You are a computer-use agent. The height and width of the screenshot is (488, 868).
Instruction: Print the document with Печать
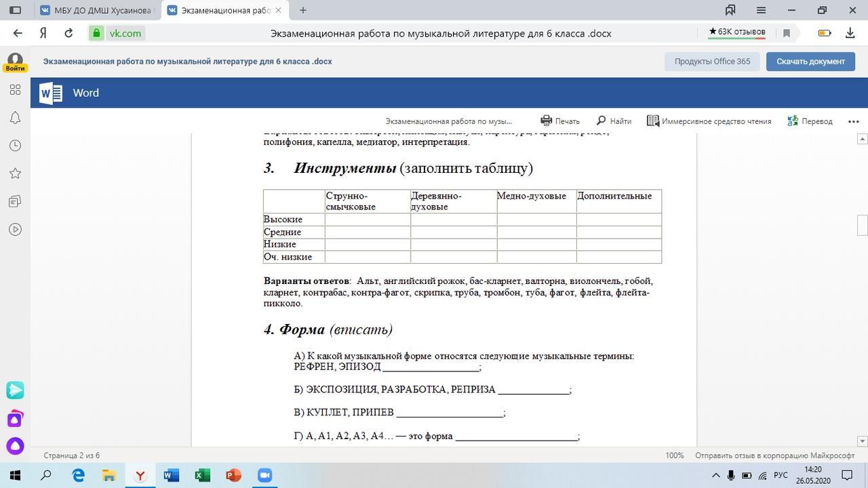click(x=560, y=121)
